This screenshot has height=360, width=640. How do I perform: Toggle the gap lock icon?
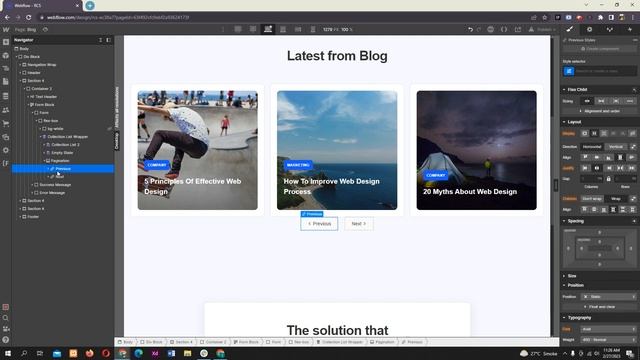pyautogui.click(x=609, y=179)
